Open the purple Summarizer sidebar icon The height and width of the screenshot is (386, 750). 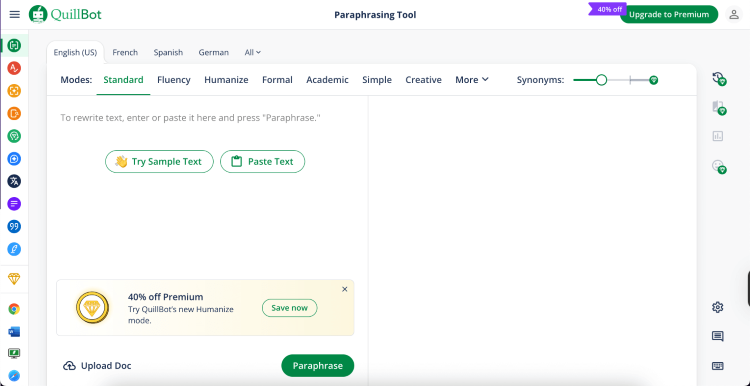pyautogui.click(x=14, y=204)
